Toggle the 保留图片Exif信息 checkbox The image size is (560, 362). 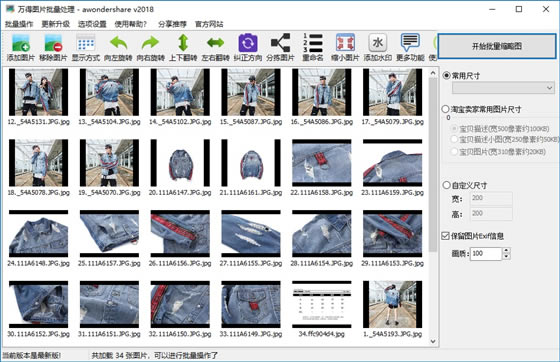pyautogui.click(x=445, y=236)
